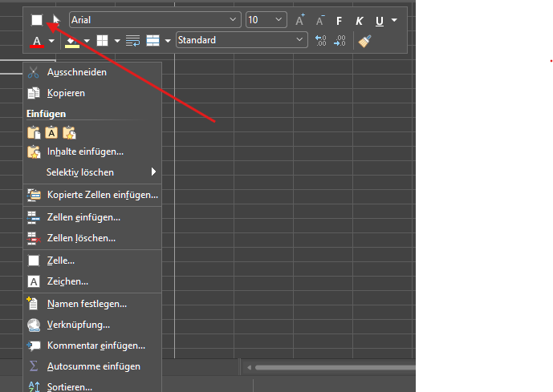Open cell formatting from the white square icon in mini toolbar
Image resolution: width=553 pixels, height=392 pixels.
click(x=37, y=20)
